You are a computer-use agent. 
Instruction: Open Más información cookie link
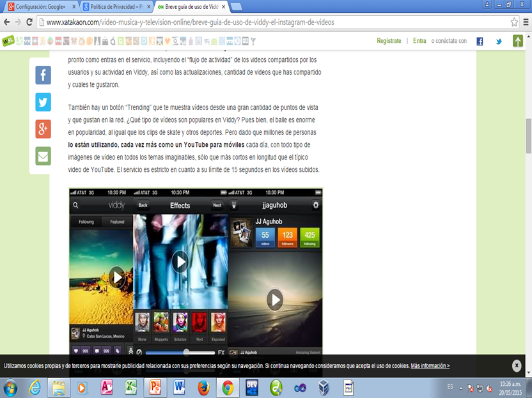click(430, 366)
